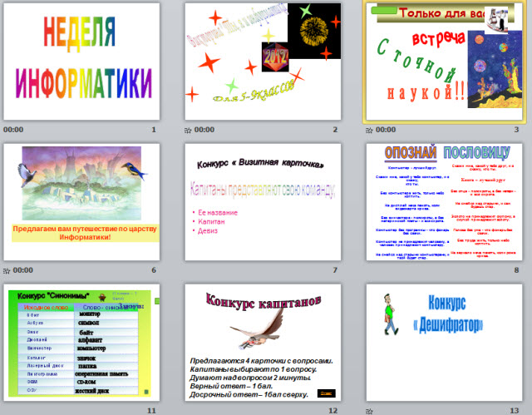Click the 00:00 timing under slide 6

tap(23, 270)
